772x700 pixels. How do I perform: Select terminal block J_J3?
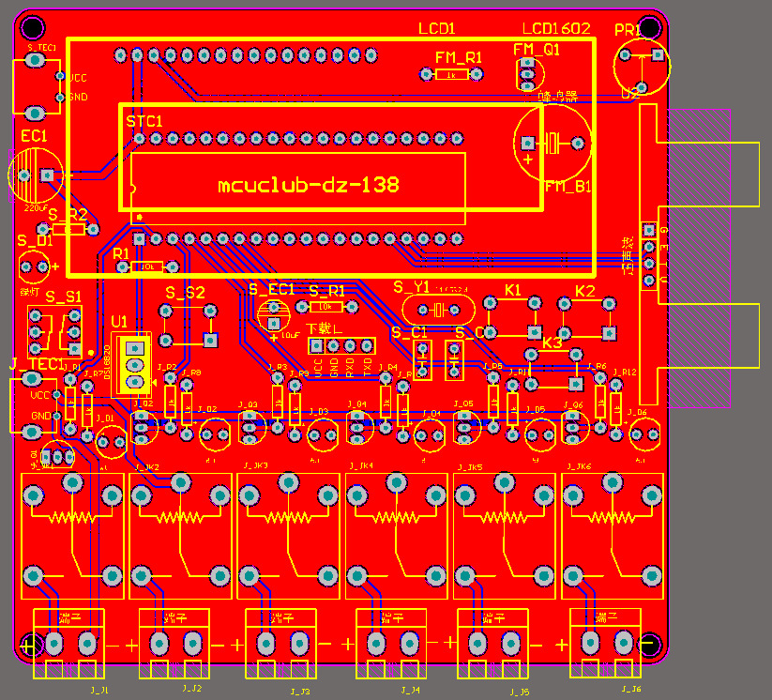point(281,644)
